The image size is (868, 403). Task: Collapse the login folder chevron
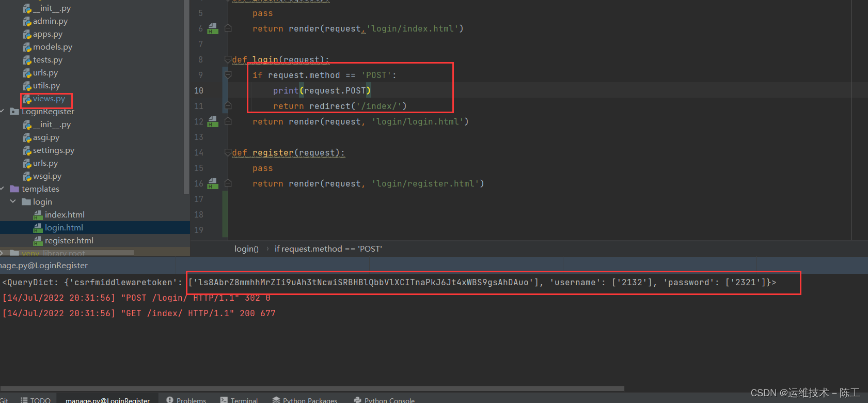click(x=13, y=202)
